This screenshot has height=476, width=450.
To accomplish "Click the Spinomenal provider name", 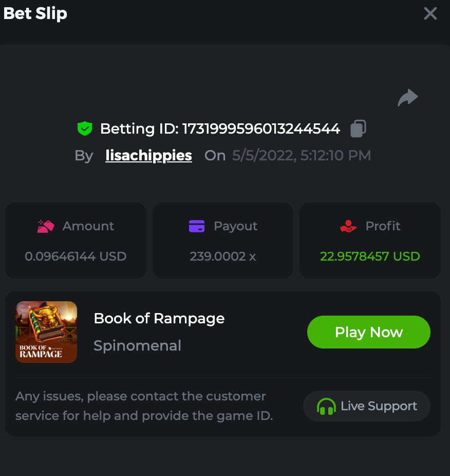I will tap(137, 345).
